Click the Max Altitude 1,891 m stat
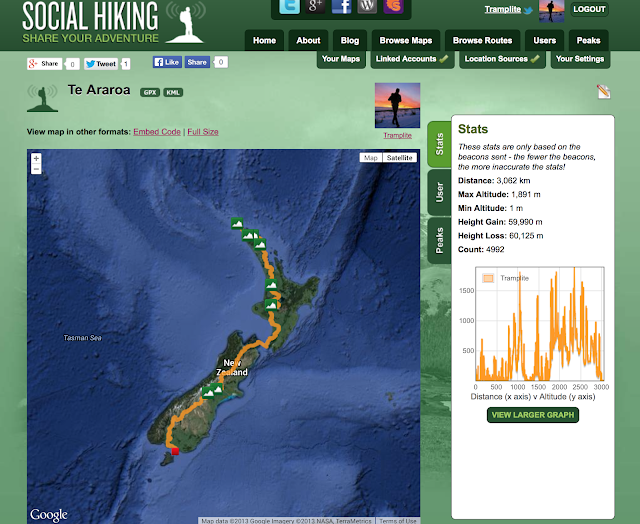The image size is (640, 524). click(x=499, y=195)
